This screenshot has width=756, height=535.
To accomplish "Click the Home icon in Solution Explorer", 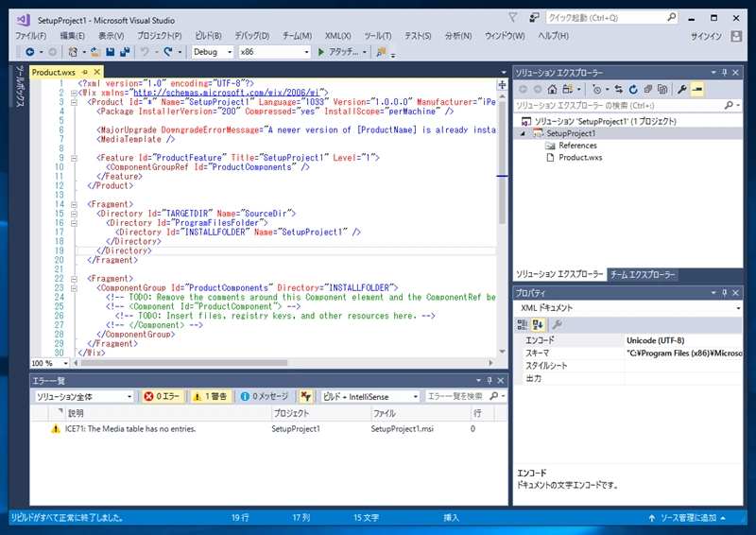I will [x=553, y=89].
